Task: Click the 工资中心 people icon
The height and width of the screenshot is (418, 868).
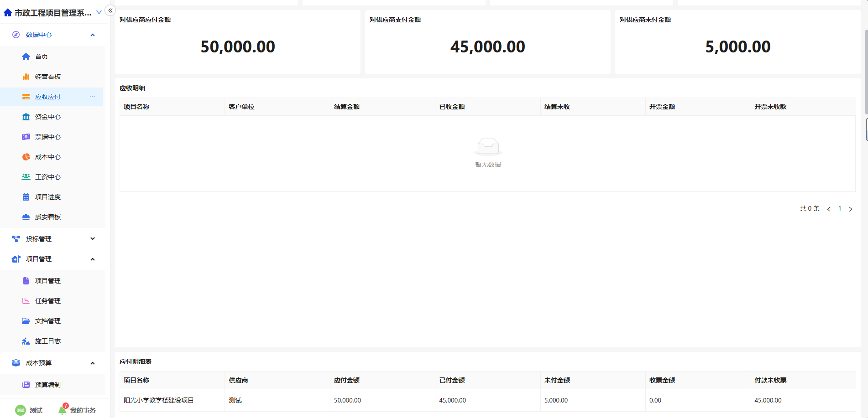Action: click(x=26, y=177)
